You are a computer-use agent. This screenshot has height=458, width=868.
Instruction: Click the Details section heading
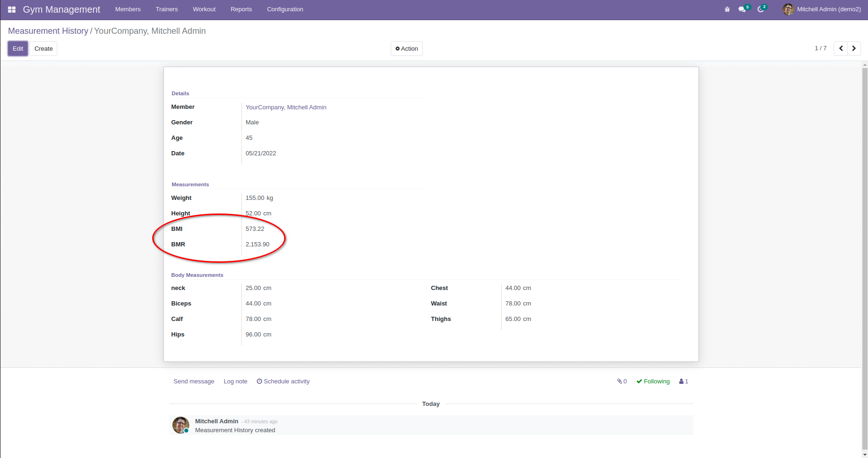coord(180,93)
